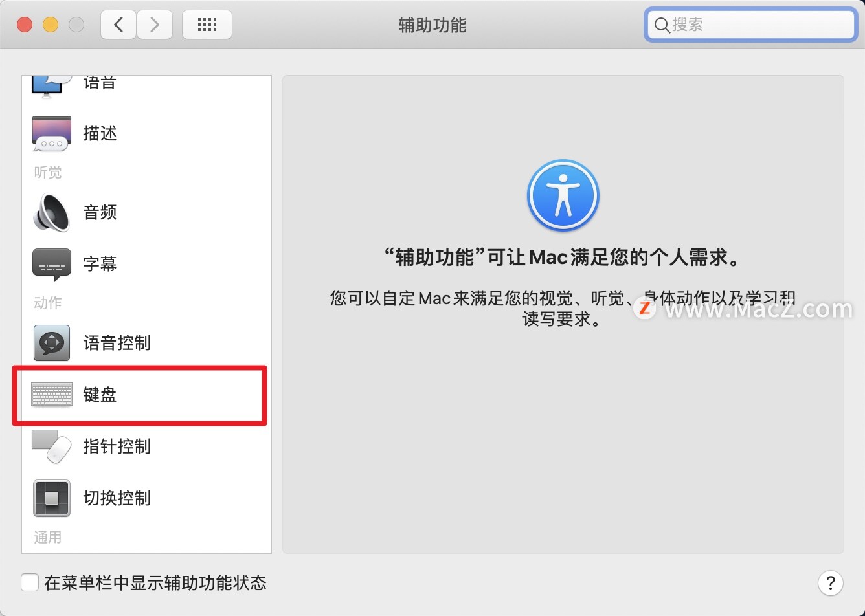865x616 pixels.
Task: Enable 在菜单栏中显示辅助功能状态 checkbox
Action: [x=30, y=582]
